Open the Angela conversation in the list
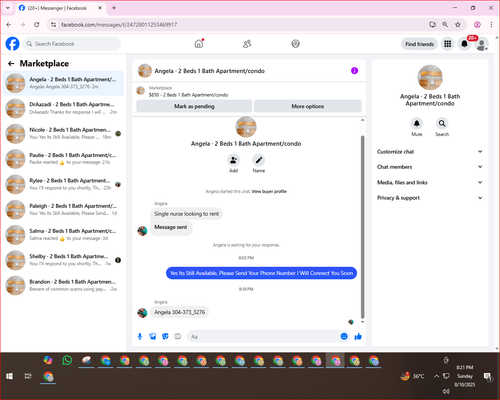 point(63,83)
